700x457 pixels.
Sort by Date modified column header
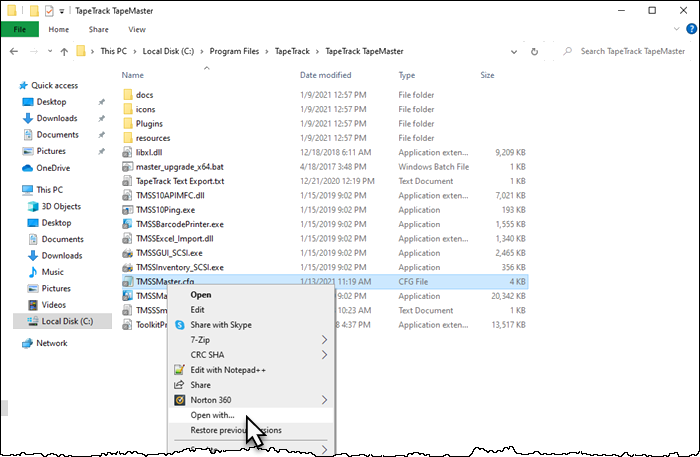pos(325,75)
